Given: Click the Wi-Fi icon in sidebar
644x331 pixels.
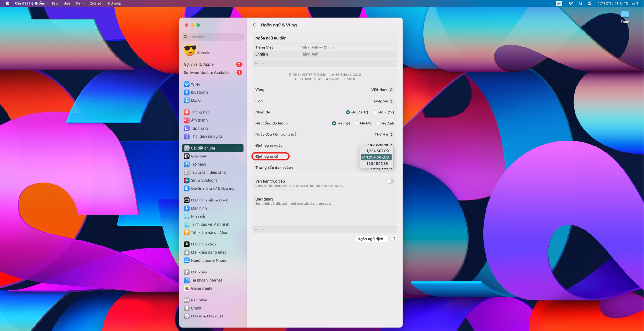Looking at the screenshot, I should (186, 84).
